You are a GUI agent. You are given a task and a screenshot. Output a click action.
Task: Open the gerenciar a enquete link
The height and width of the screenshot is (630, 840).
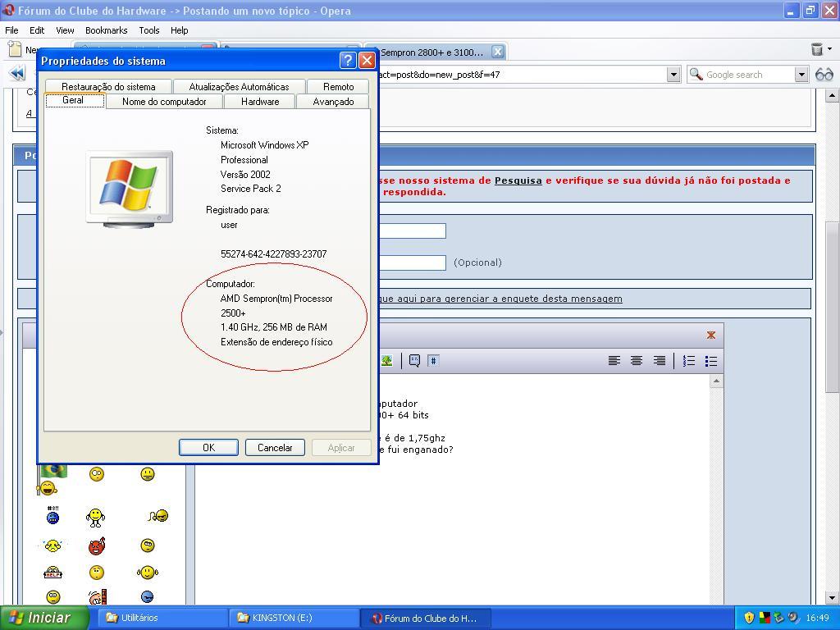click(x=501, y=299)
